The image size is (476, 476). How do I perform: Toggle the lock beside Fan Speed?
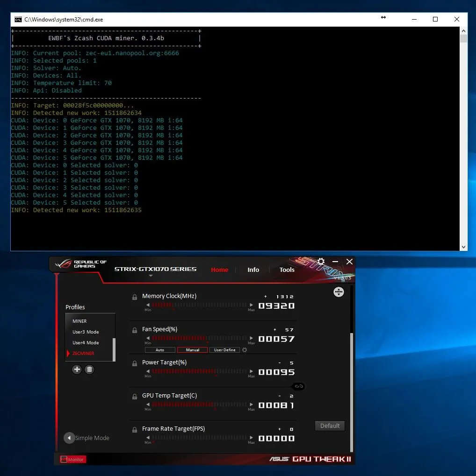tap(135, 330)
